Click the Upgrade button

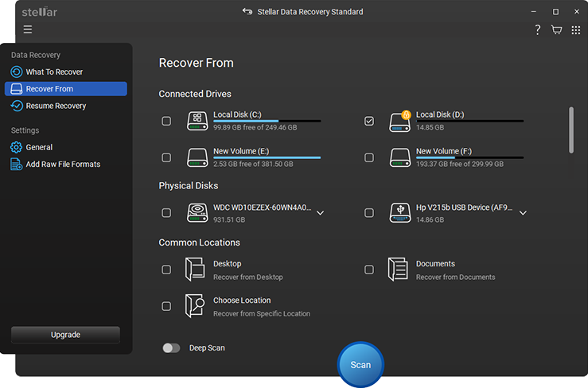point(65,335)
